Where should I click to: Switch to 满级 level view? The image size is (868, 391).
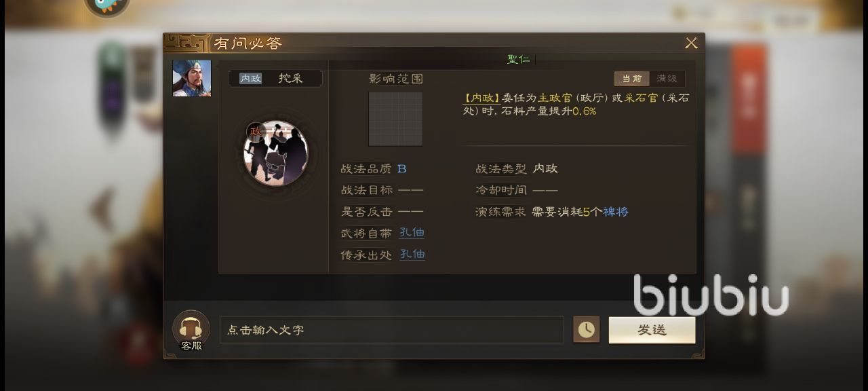point(667,79)
